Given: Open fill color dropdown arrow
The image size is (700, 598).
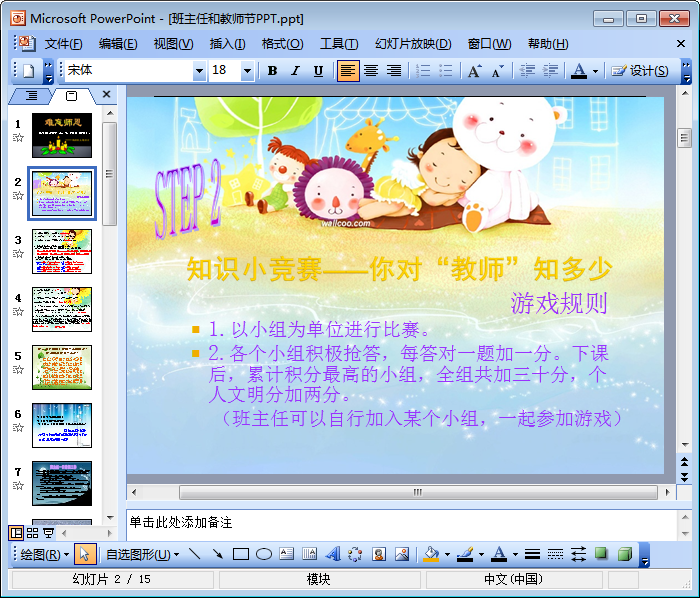Looking at the screenshot, I should point(447,555).
